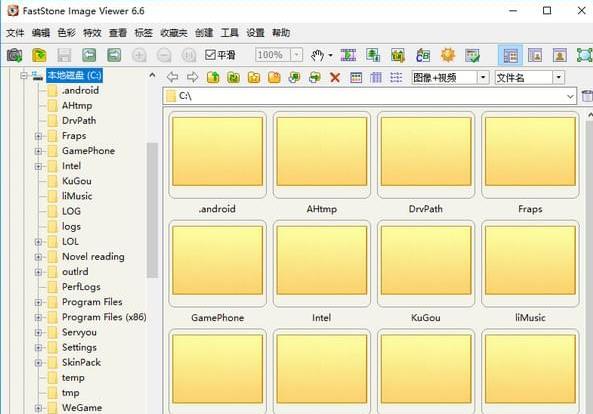Click the screen capture icon with checkmark
This screenshot has width=593, height=414.
473,56
